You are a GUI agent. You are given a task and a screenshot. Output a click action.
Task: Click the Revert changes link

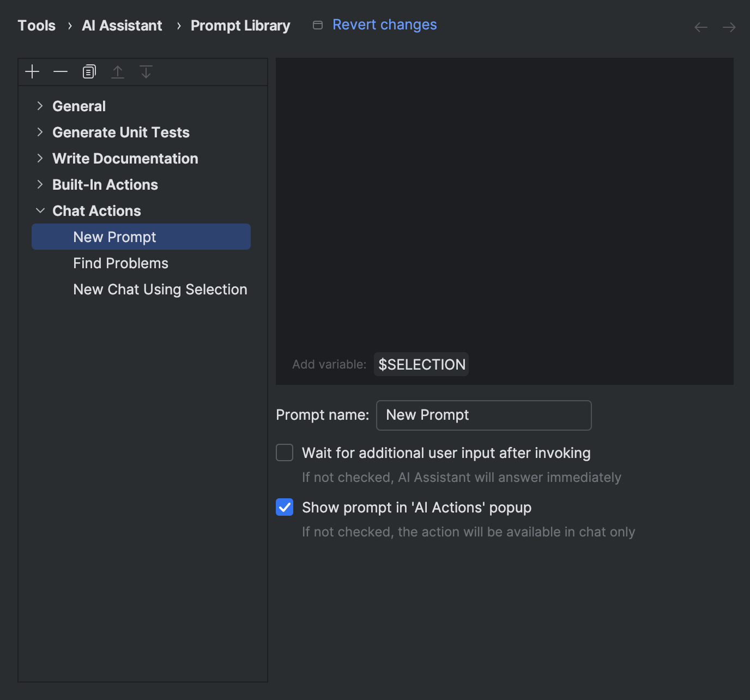click(384, 25)
